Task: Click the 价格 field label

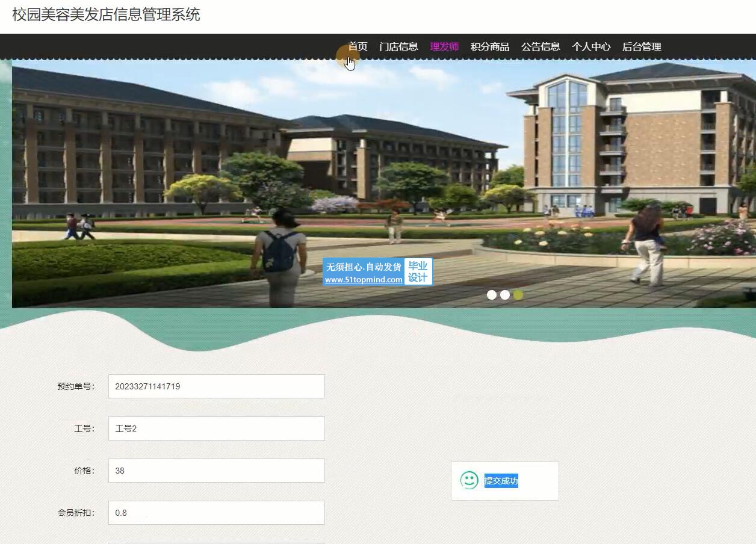Action: click(x=84, y=471)
